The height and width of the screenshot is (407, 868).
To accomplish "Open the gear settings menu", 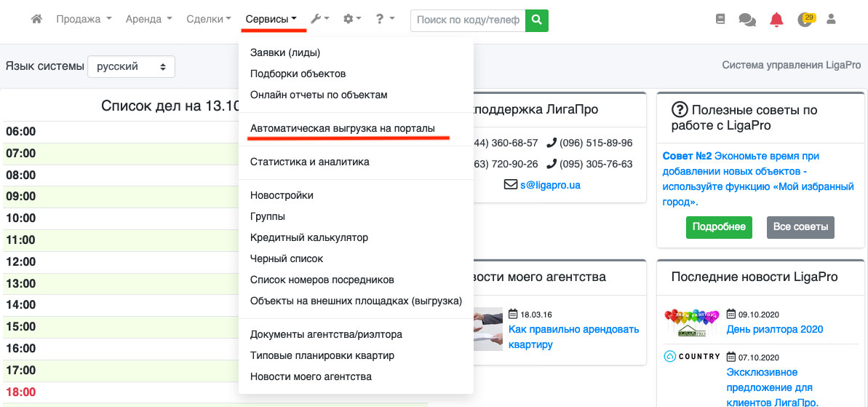I will (x=352, y=20).
